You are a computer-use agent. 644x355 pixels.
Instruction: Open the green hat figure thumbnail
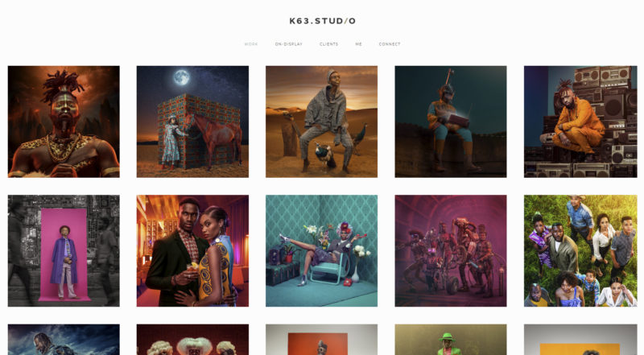tap(451, 340)
